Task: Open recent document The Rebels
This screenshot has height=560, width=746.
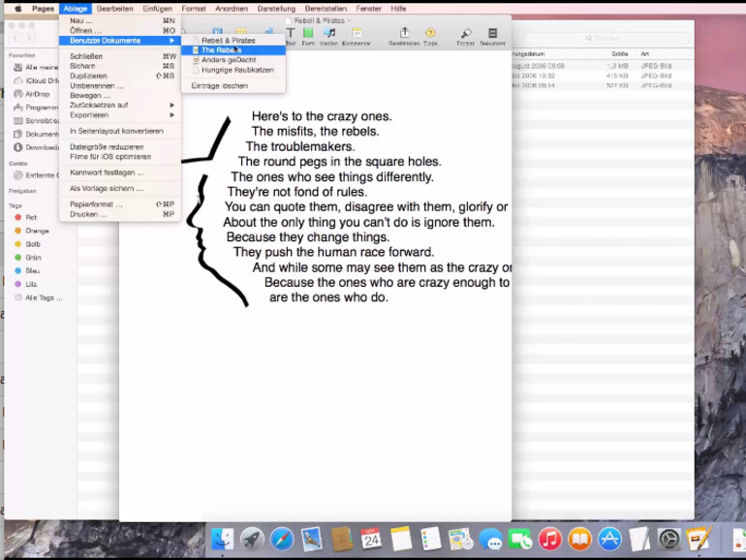Action: click(233, 50)
